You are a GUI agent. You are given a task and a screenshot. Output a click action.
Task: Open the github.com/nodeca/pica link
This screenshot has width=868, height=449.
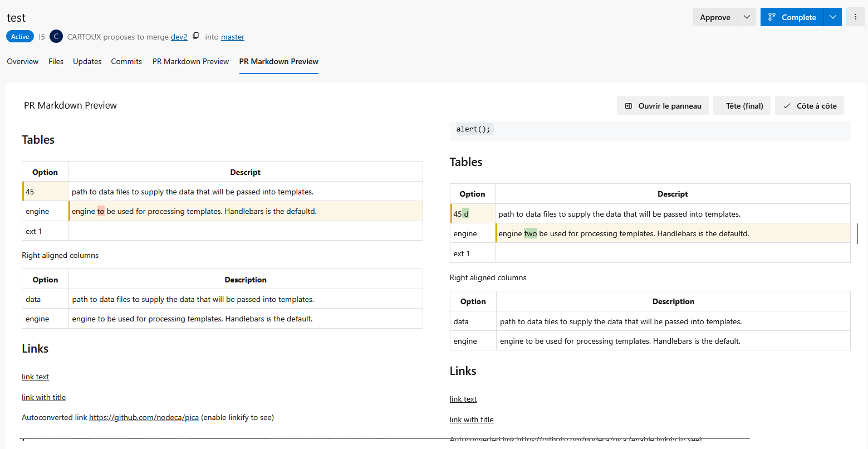click(x=144, y=417)
